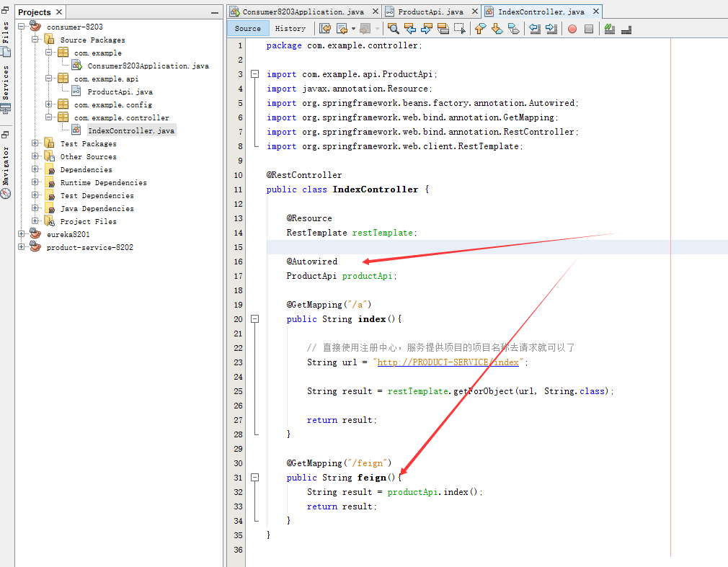Close the Consumer8203Application.java tab
The width and height of the screenshot is (728, 567).
(375, 11)
